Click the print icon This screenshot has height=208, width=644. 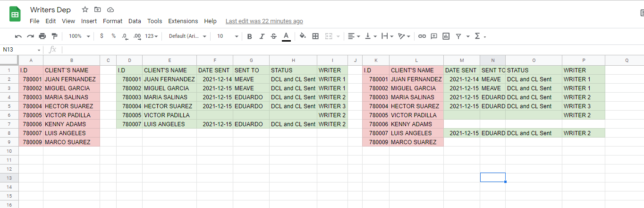tap(42, 36)
